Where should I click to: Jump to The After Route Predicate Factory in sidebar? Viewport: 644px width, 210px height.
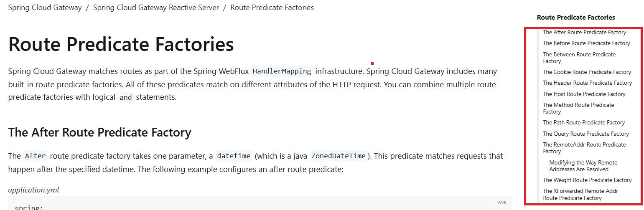(584, 32)
